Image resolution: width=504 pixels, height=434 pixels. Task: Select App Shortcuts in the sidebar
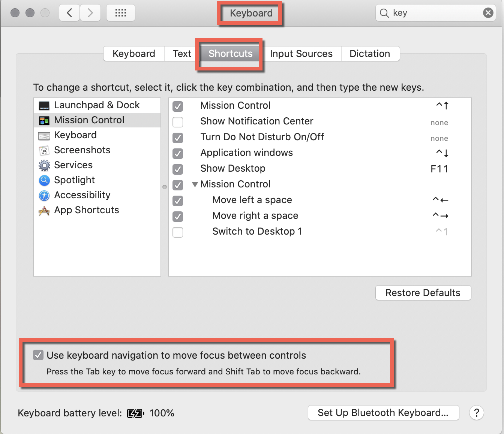tap(86, 210)
